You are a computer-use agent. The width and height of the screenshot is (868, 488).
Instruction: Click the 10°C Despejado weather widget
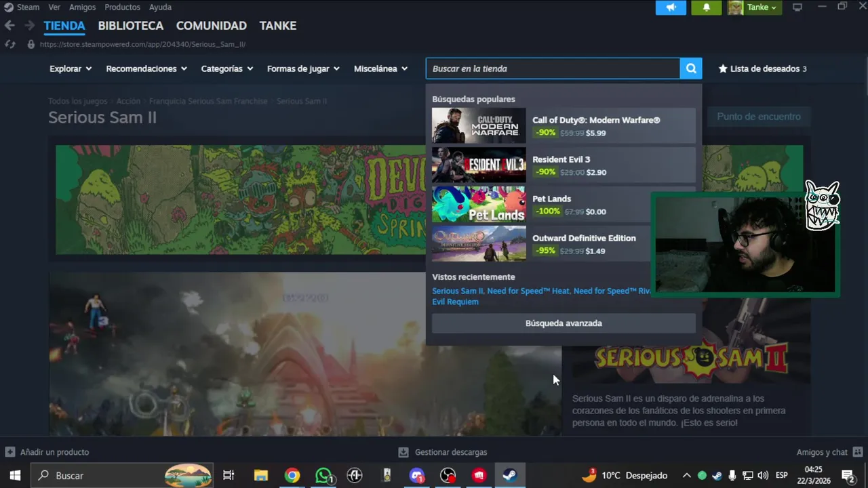pos(625,475)
